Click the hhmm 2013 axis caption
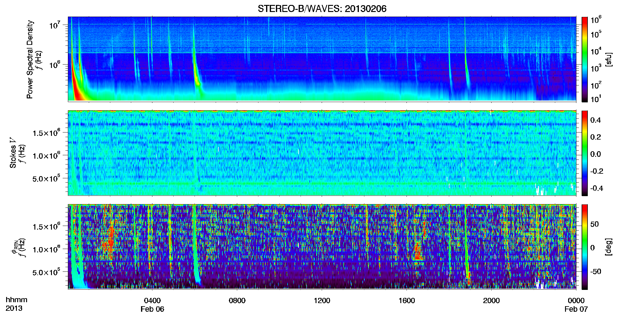644x332 pixels. coord(16,304)
